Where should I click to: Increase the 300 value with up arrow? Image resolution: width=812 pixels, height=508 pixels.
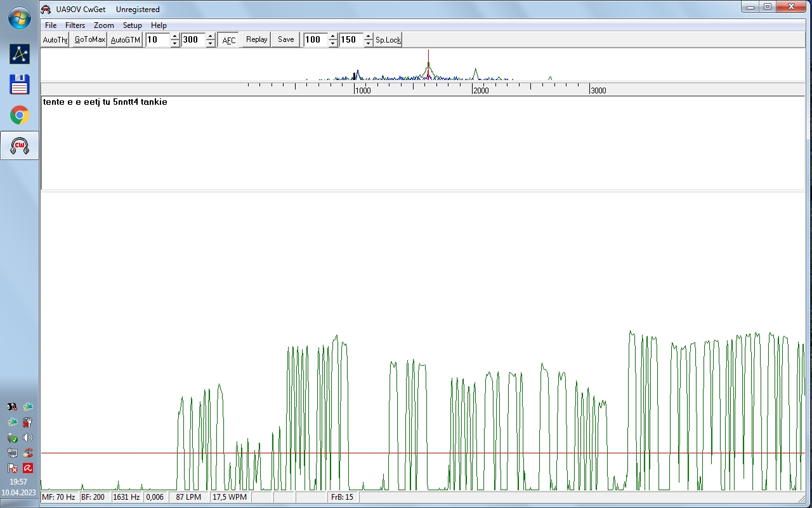[x=211, y=36]
